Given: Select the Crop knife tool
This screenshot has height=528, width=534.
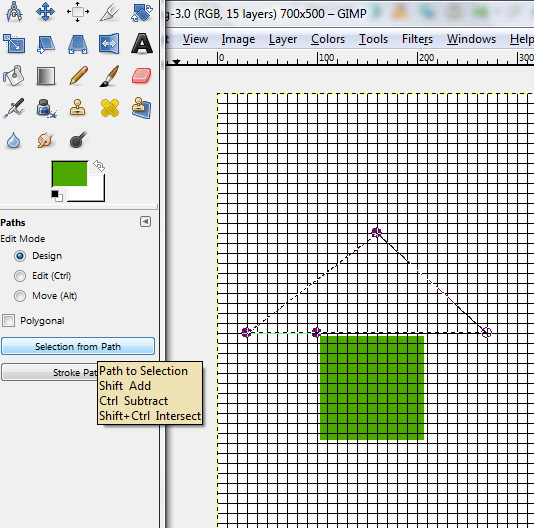Looking at the screenshot, I should tap(110, 12).
